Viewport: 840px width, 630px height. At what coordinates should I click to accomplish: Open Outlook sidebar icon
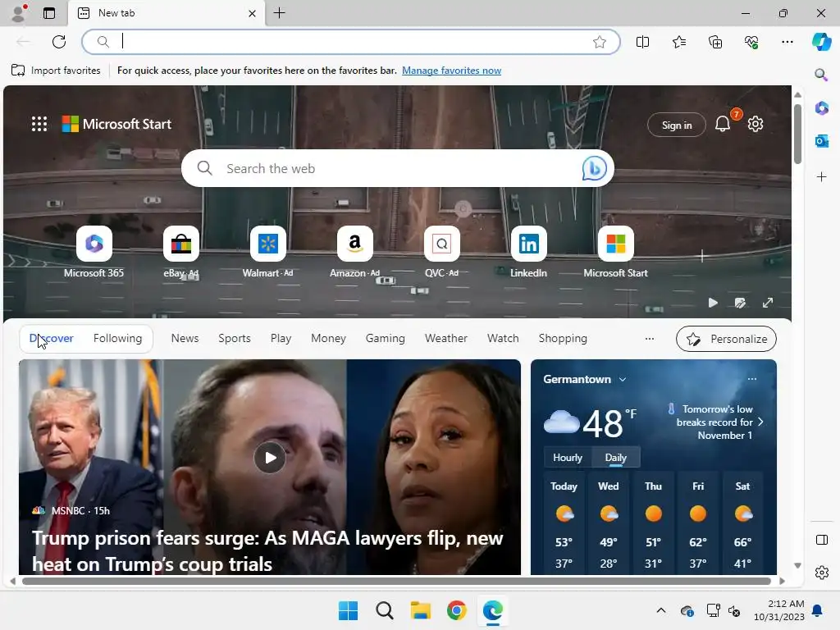pyautogui.click(x=821, y=141)
